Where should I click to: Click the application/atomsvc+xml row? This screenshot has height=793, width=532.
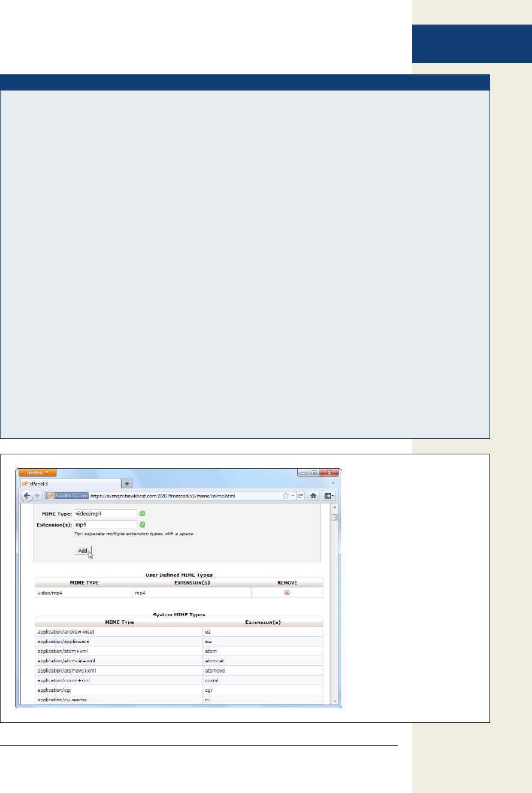click(x=179, y=671)
